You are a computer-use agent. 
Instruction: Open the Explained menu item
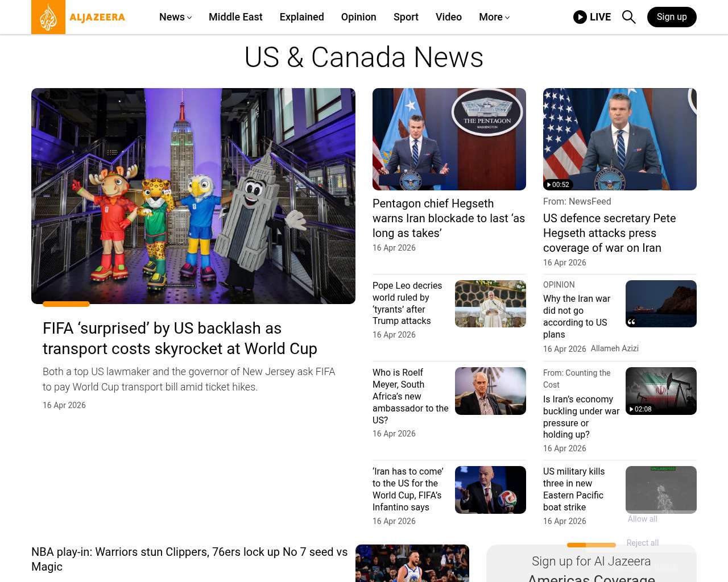(301, 17)
